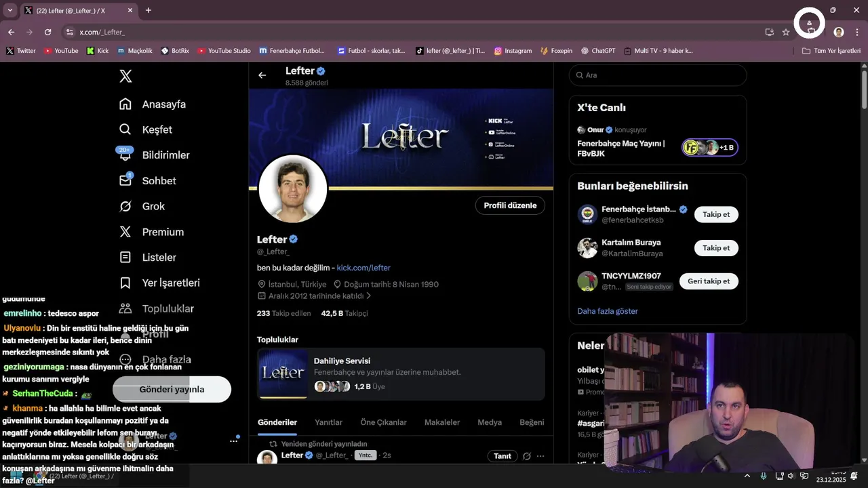Screen dimensions: 868x488
Task: Open the post's three-dot menu
Action: click(540, 456)
